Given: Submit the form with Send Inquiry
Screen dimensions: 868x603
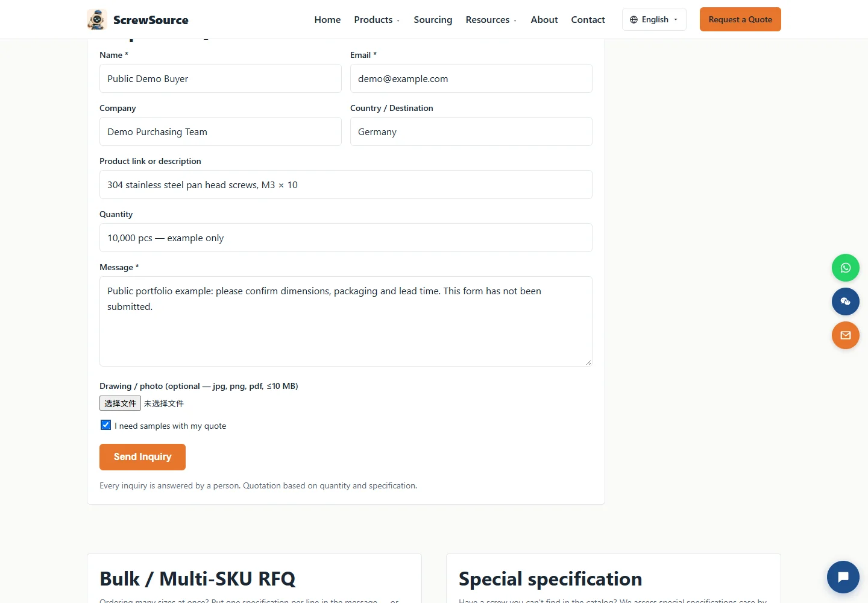Looking at the screenshot, I should pyautogui.click(x=142, y=457).
